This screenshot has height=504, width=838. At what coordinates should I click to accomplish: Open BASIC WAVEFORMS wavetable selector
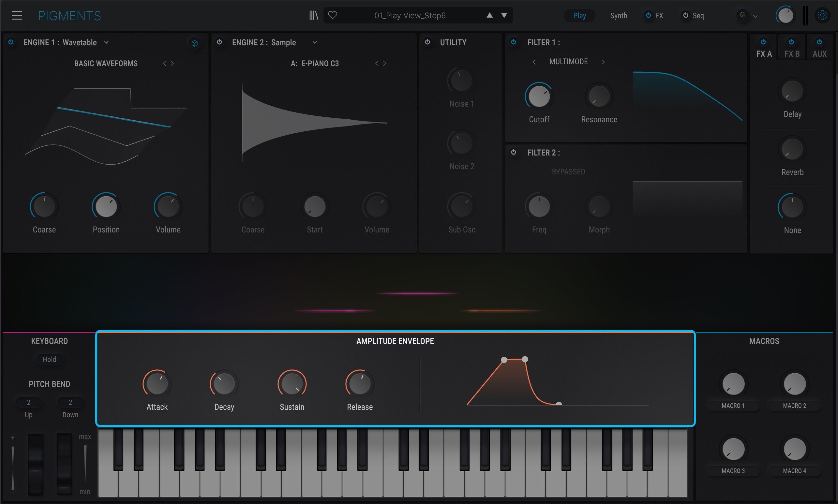106,64
